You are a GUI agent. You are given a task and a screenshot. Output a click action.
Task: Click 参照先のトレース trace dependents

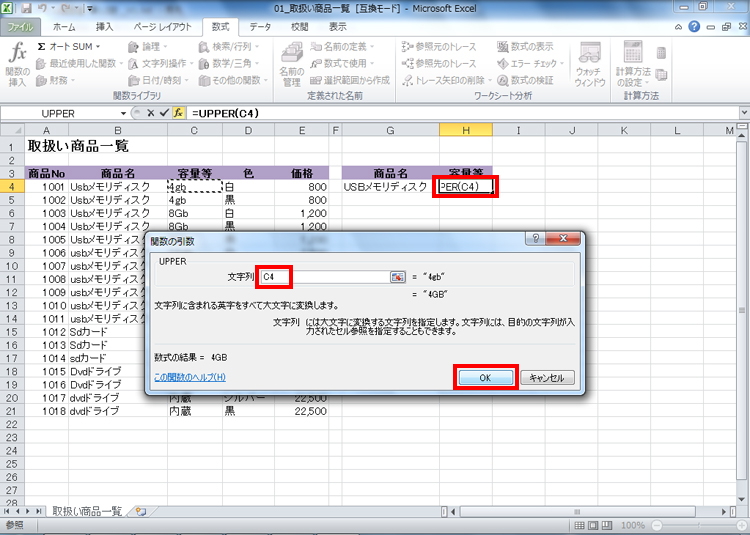[439, 63]
